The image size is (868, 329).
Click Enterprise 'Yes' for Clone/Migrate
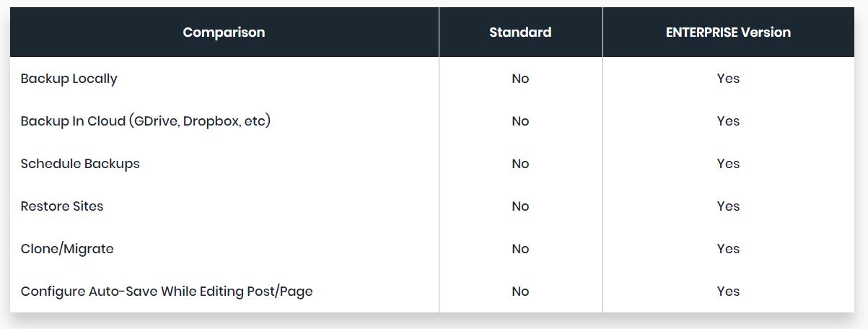[x=728, y=249]
